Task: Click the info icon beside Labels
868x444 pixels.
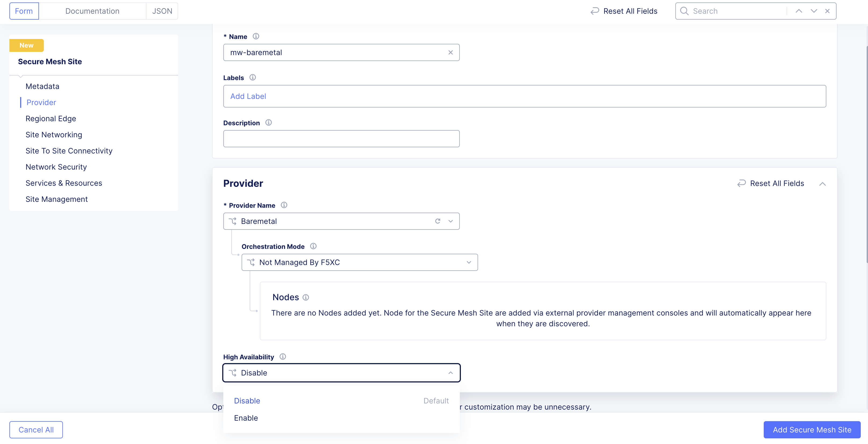Action: click(252, 77)
